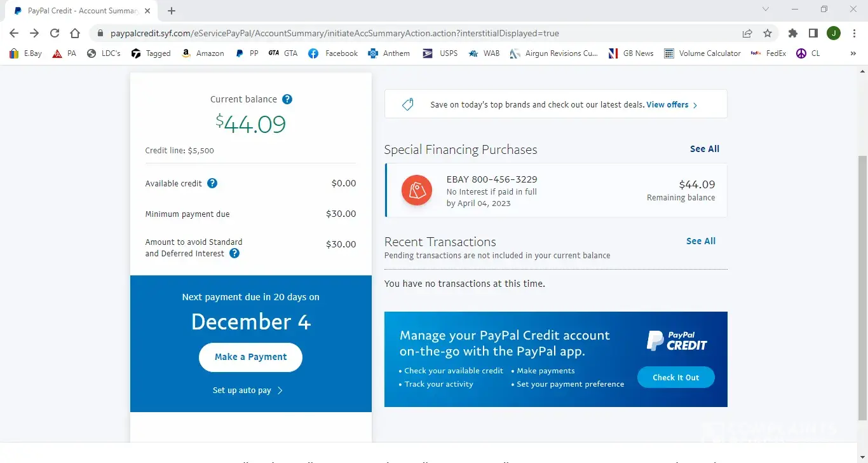Screen dimensions: 868x463
Task: Click the Deferred Interest help icon
Action: pyautogui.click(x=234, y=253)
